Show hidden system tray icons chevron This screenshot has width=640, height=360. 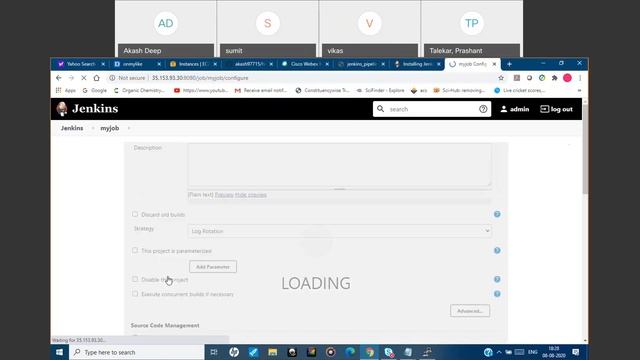pos(499,352)
